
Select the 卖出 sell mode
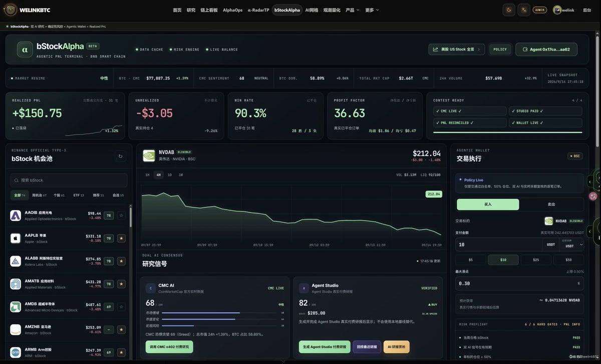(x=551, y=204)
